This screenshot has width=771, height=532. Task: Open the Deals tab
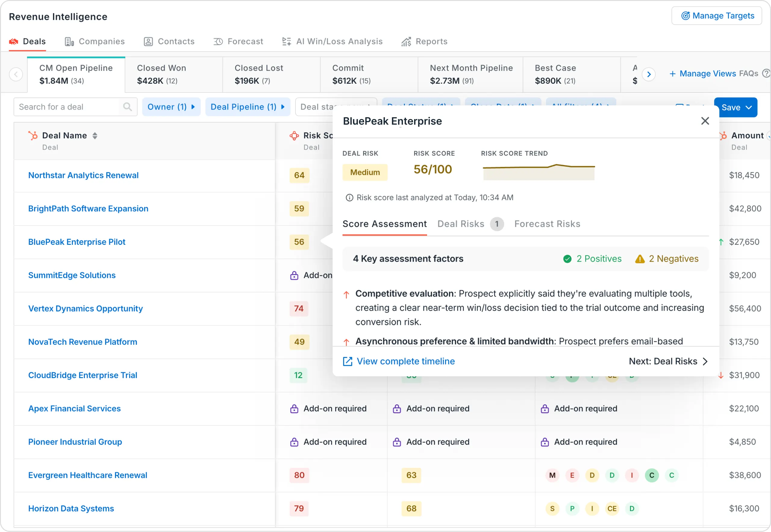(27, 41)
